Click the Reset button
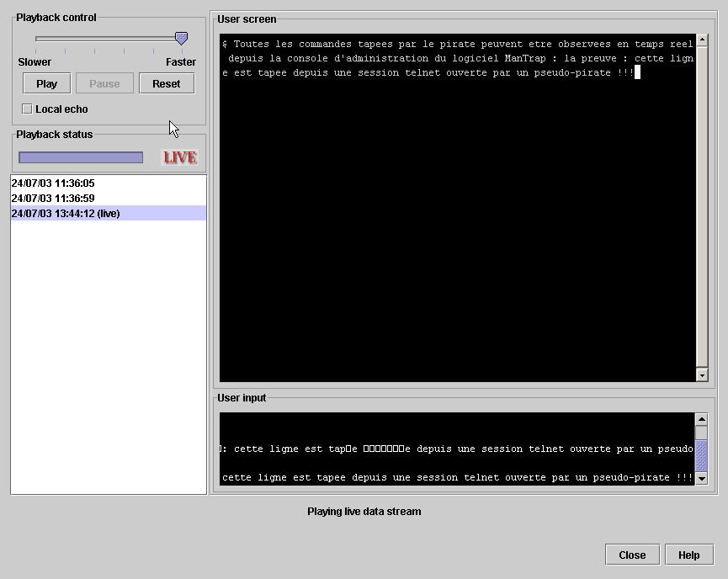 (x=166, y=83)
